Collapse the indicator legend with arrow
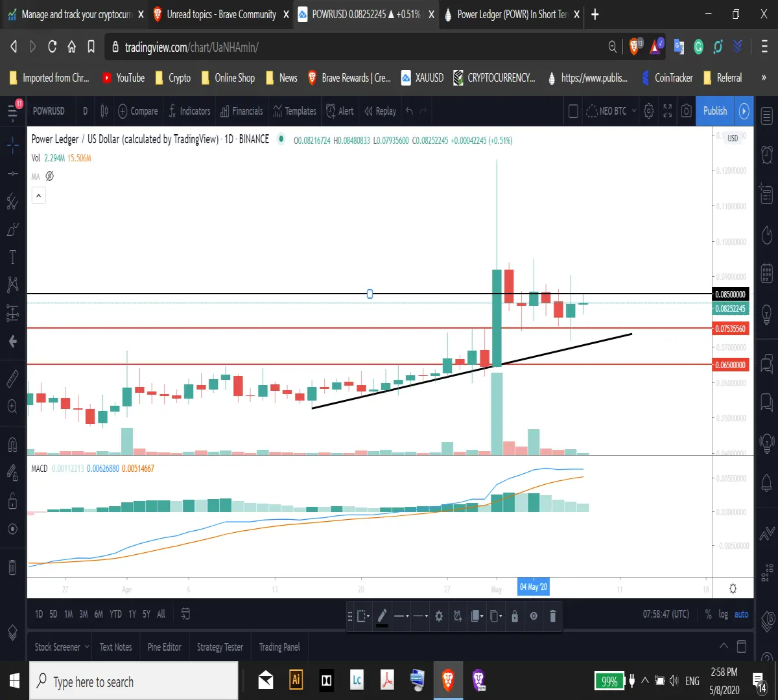The width and height of the screenshot is (778, 700). coord(38,195)
